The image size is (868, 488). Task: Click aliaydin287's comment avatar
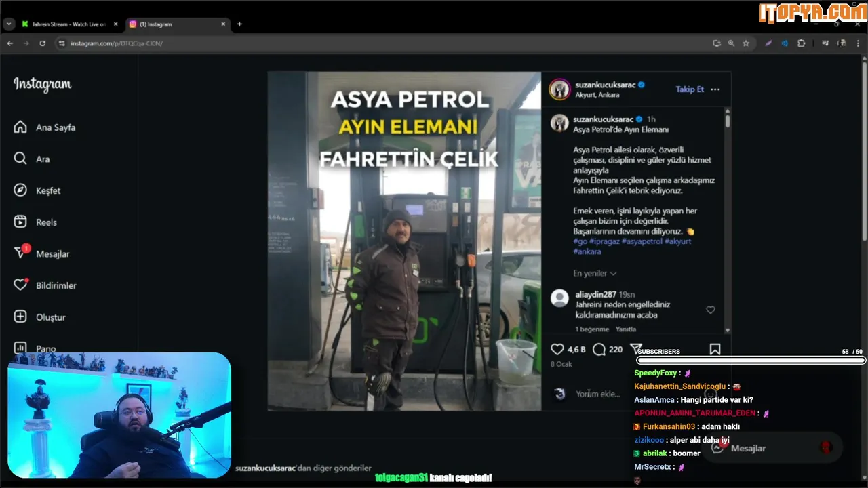pyautogui.click(x=559, y=298)
